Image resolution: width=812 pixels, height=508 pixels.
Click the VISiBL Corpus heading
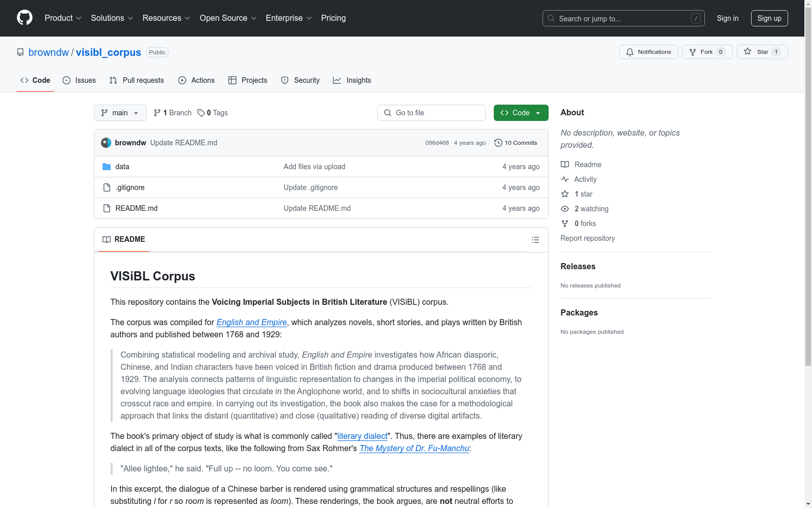pyautogui.click(x=153, y=276)
